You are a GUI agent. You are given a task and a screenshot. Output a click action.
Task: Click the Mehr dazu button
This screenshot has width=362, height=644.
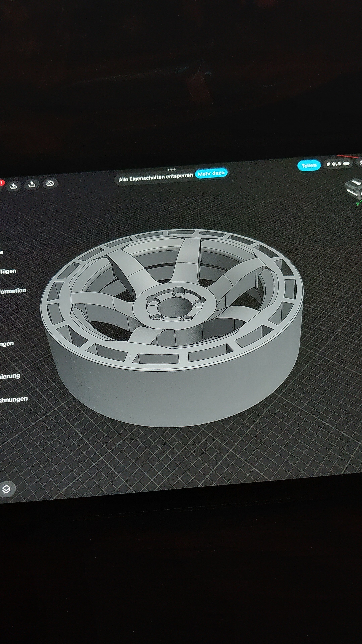click(211, 173)
